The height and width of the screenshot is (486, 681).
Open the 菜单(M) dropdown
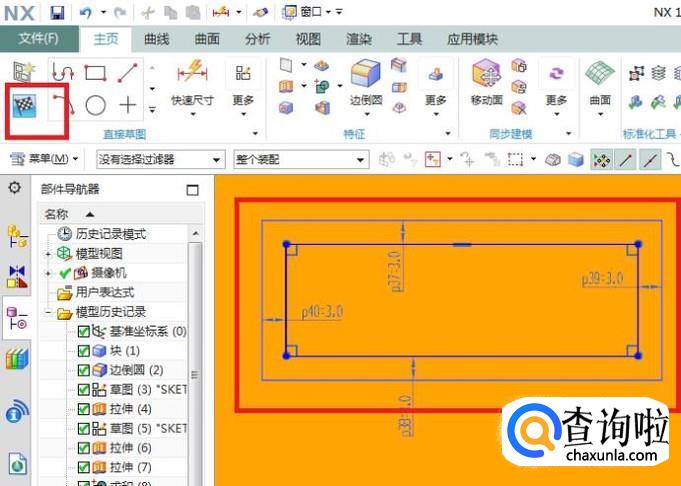coord(44,159)
